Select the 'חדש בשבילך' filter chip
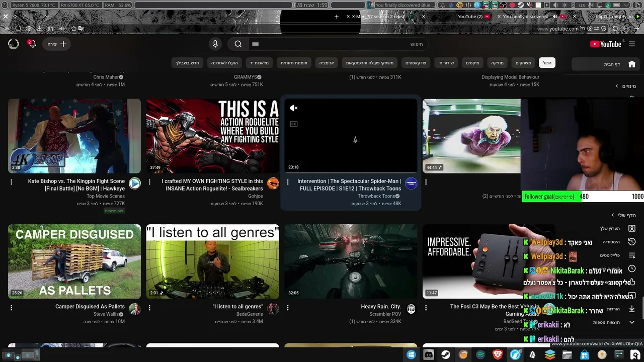Viewport: 644px width, 362px height. (x=188, y=63)
